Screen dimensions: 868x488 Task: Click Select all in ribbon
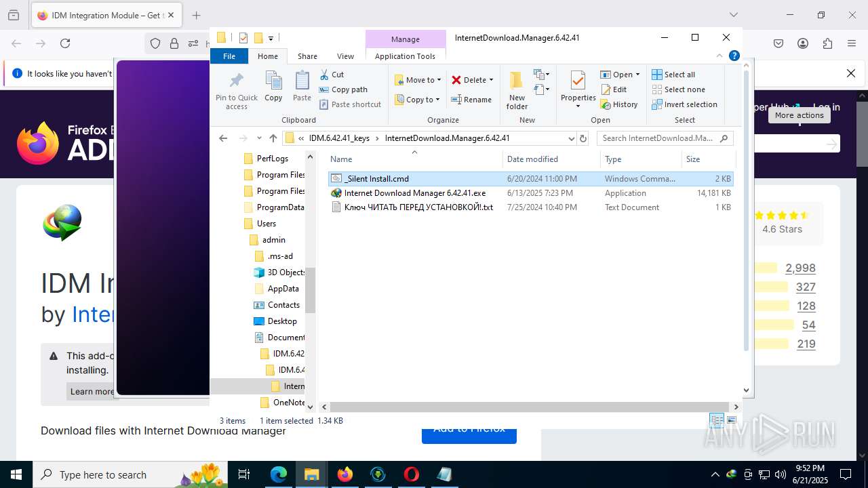click(673, 75)
